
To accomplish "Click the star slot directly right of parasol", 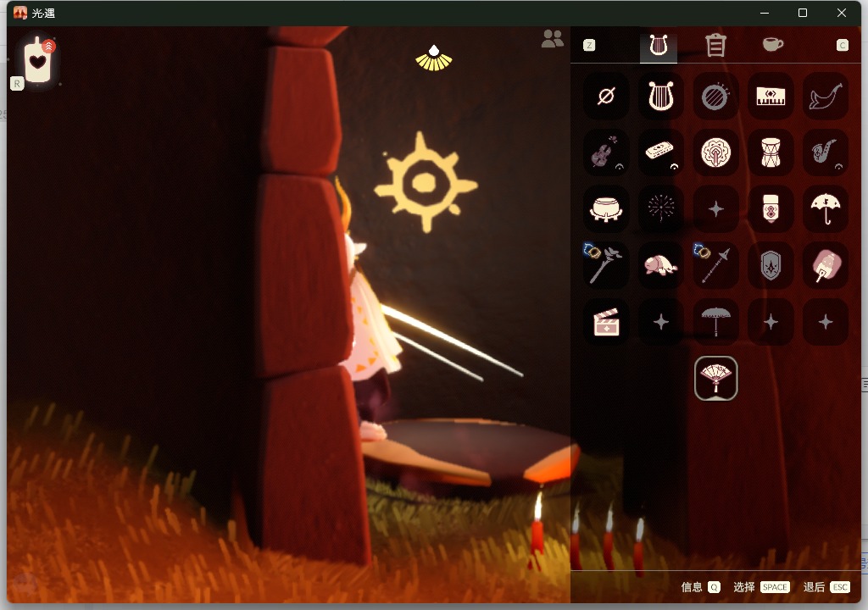I will coord(771,322).
